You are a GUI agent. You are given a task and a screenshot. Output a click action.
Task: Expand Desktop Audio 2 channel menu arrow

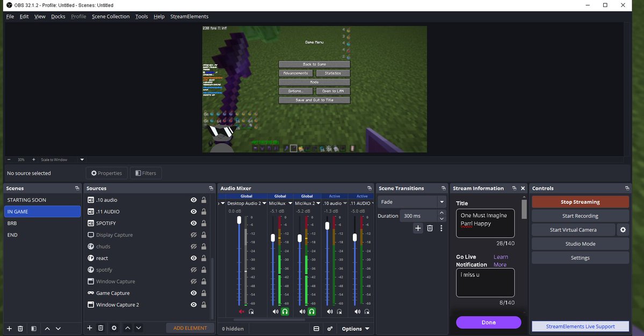264,203
